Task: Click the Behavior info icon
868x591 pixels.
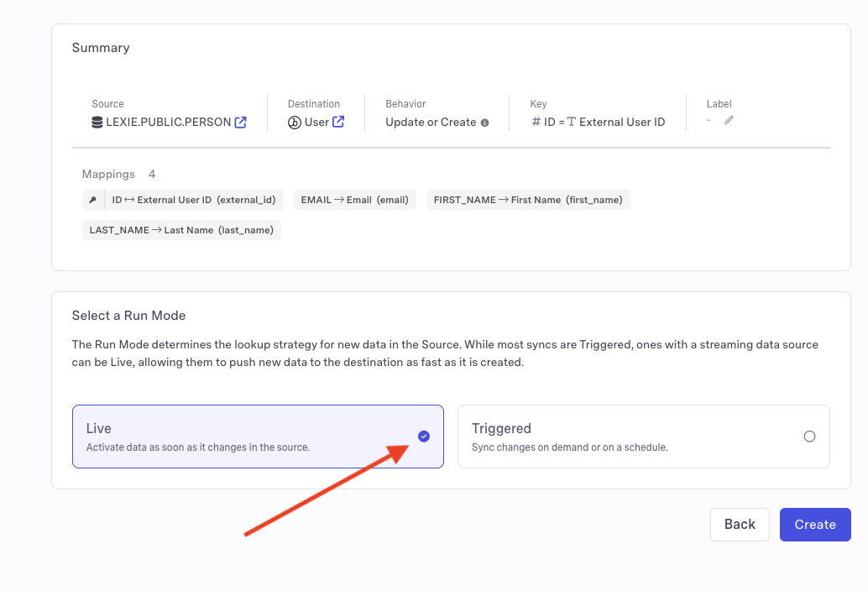Action: (484, 123)
